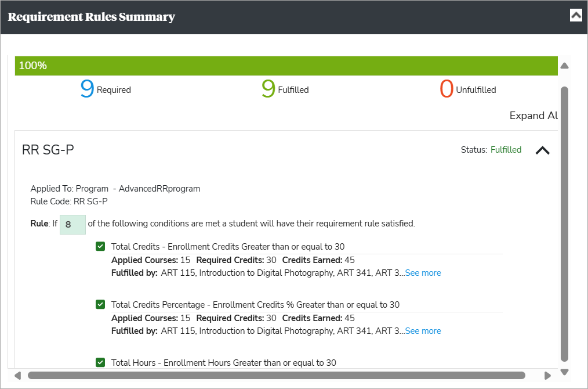
Task: Toggle the Total Credits condition checkbox
Action: tap(100, 246)
